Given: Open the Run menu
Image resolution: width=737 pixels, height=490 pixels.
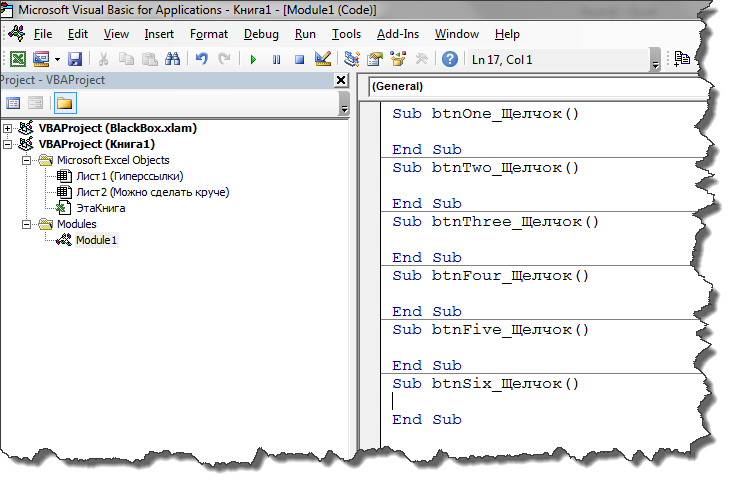Looking at the screenshot, I should 305,34.
